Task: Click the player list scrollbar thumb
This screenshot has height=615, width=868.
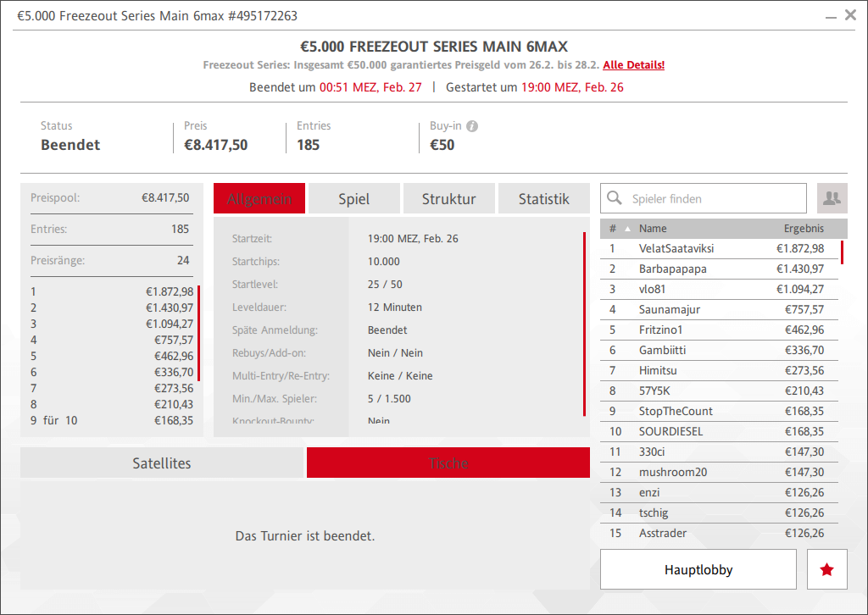Action: click(x=842, y=252)
